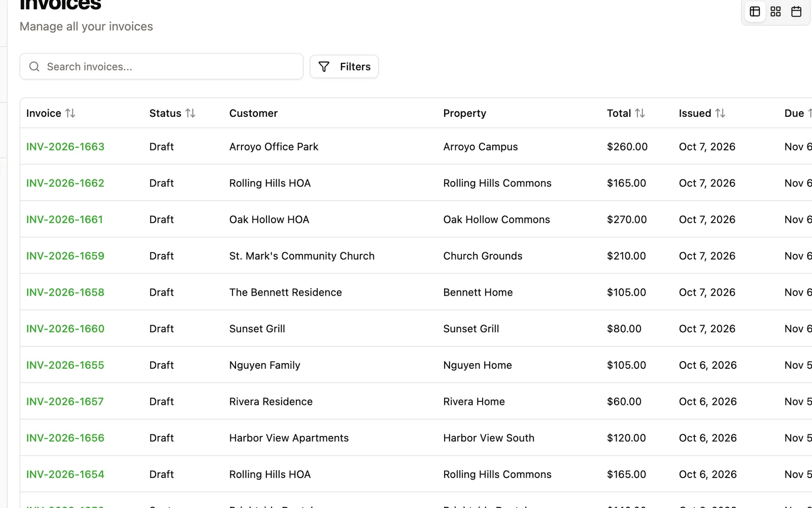Viewport: 812px width, 508px height.
Task: Click property Church Grounds
Action: pyautogui.click(x=483, y=256)
